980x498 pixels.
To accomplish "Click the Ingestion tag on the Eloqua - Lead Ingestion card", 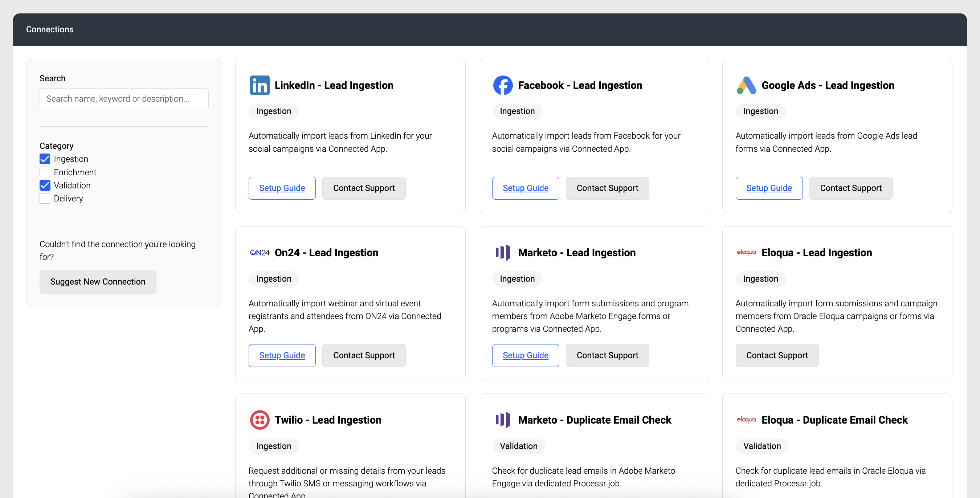I will click(761, 279).
